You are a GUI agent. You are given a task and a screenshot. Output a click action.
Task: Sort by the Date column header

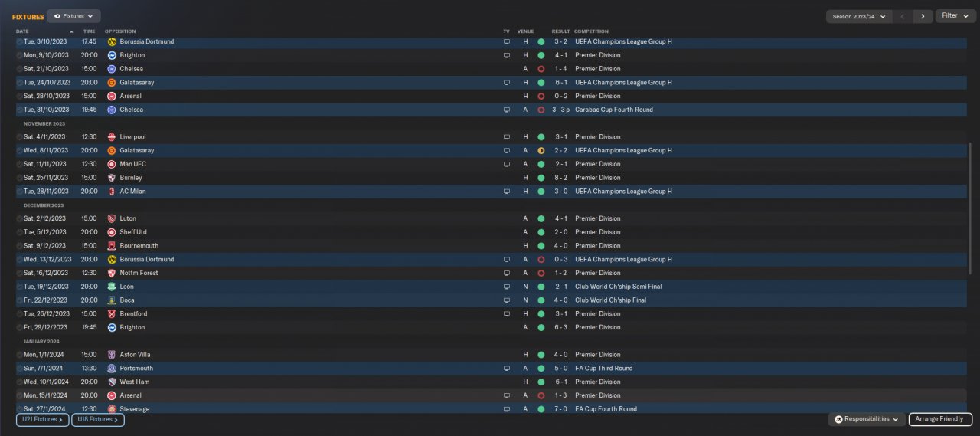click(x=22, y=31)
